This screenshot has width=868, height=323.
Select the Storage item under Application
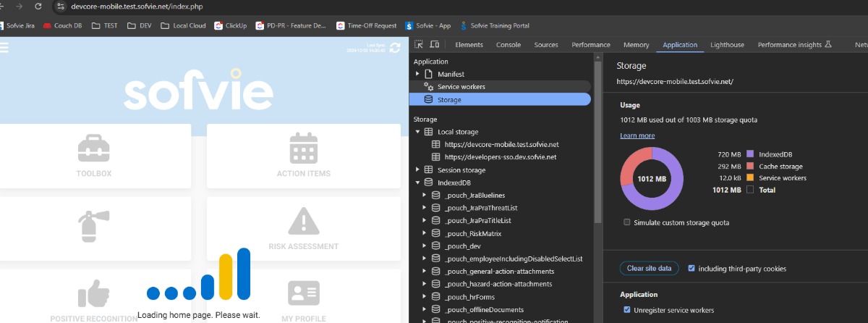click(x=500, y=99)
